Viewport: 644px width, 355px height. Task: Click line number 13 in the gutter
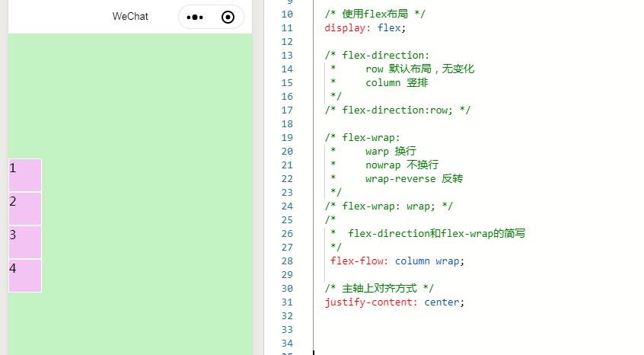click(287, 56)
